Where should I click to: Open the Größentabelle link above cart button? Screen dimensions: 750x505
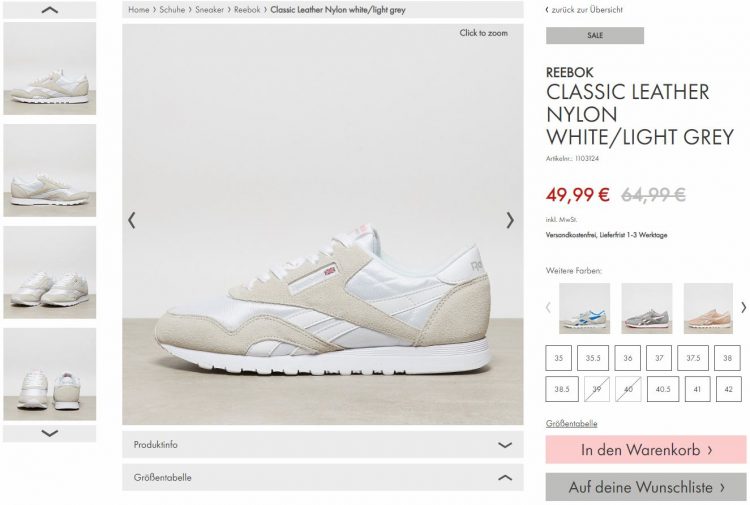point(572,423)
